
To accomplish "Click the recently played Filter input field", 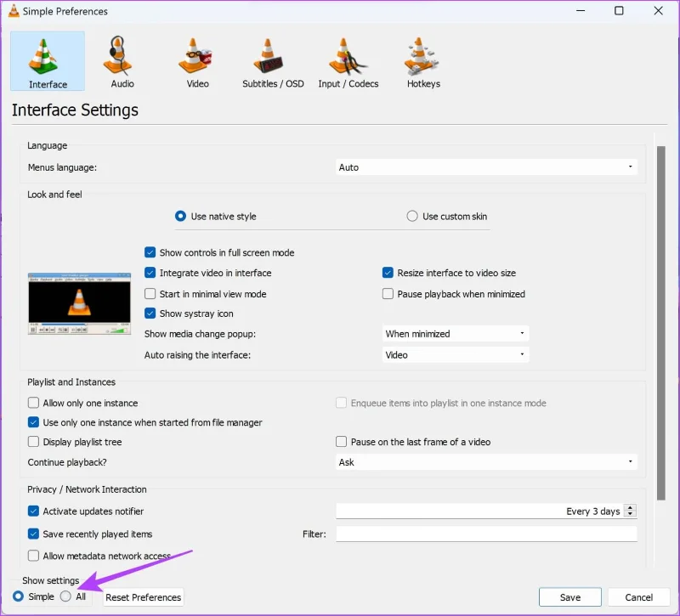I will click(486, 534).
